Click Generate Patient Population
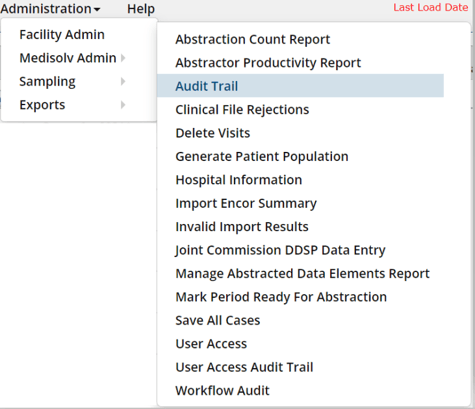This screenshot has width=475, height=409. tap(262, 156)
